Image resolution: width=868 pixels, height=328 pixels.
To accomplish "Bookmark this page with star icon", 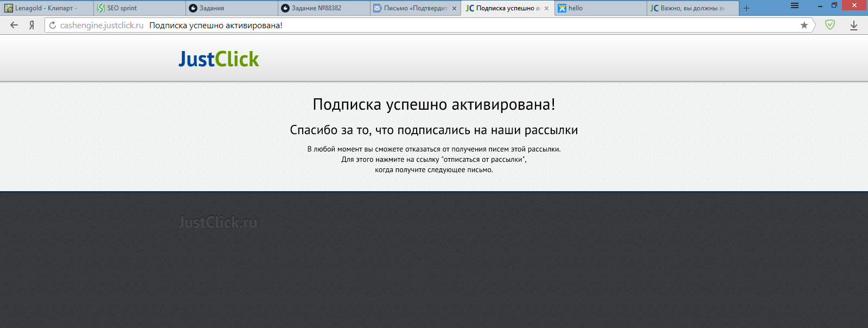I will [804, 25].
